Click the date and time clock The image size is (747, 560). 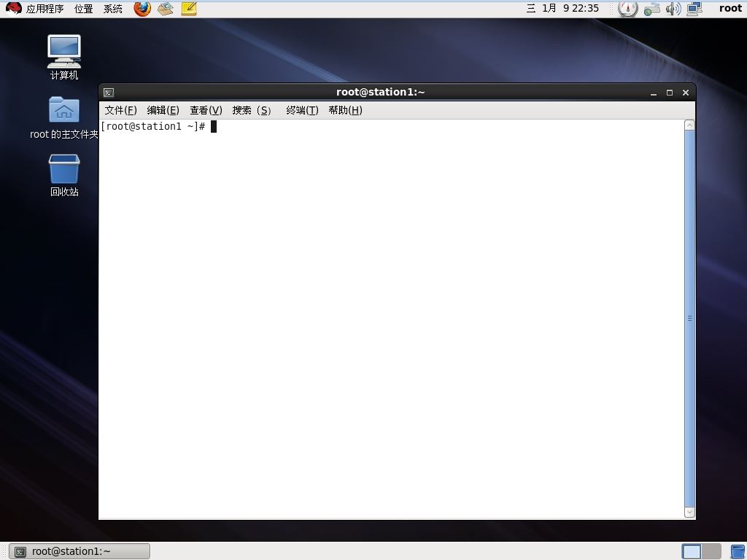pyautogui.click(x=562, y=8)
